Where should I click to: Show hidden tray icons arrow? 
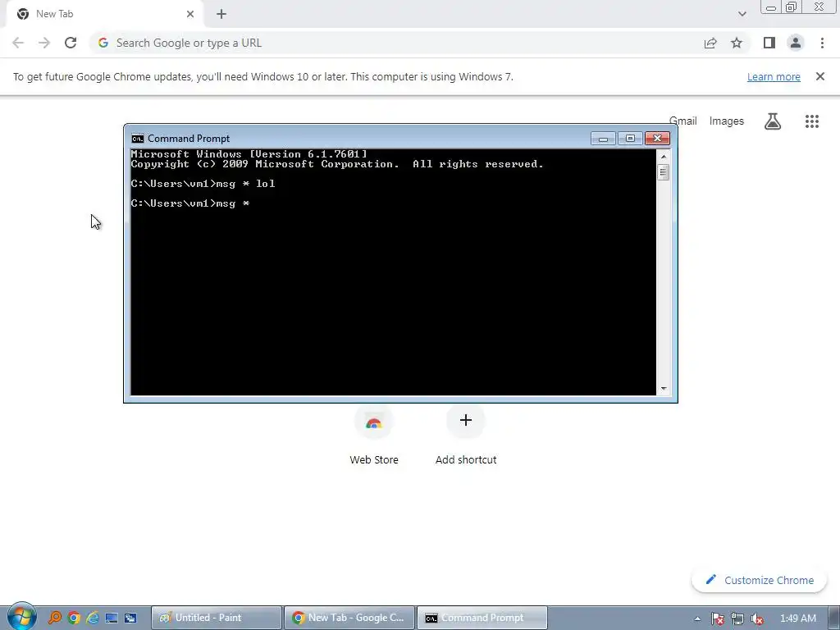(697, 619)
